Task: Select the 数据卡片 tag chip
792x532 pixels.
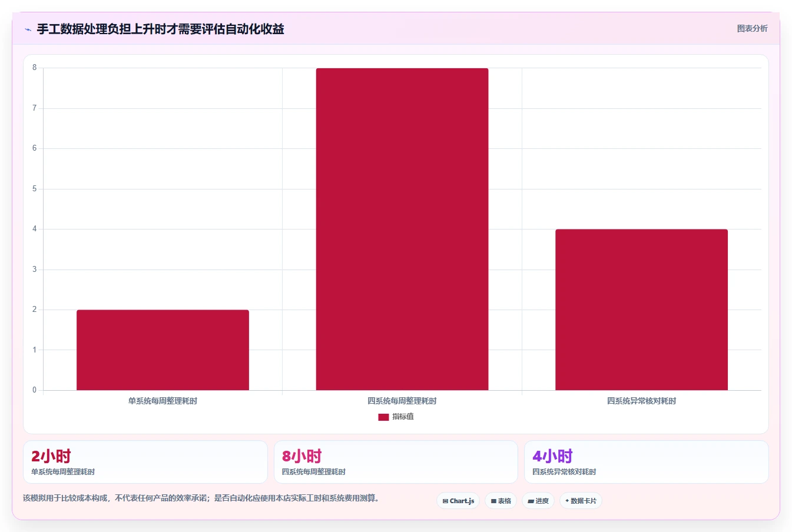Action: coord(581,501)
